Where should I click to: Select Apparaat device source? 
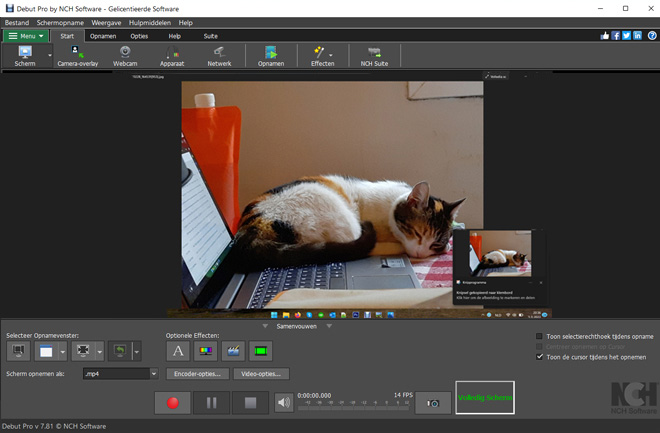172,56
